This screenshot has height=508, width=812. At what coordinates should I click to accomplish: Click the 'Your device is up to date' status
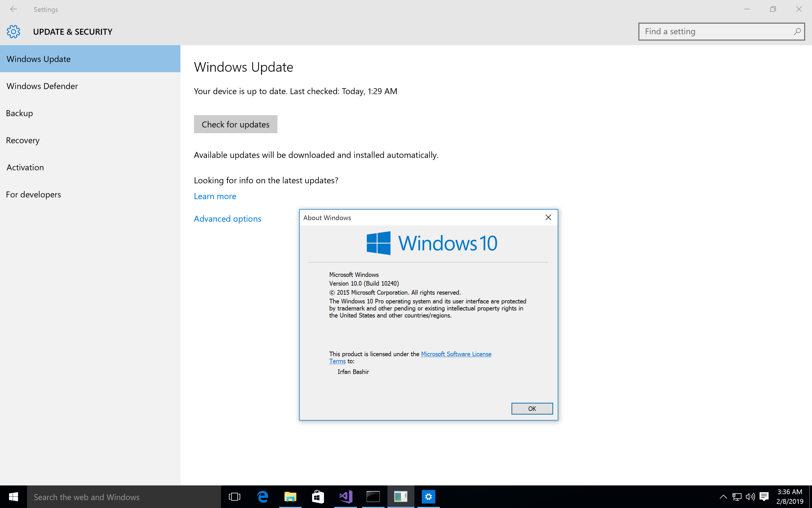coord(295,91)
